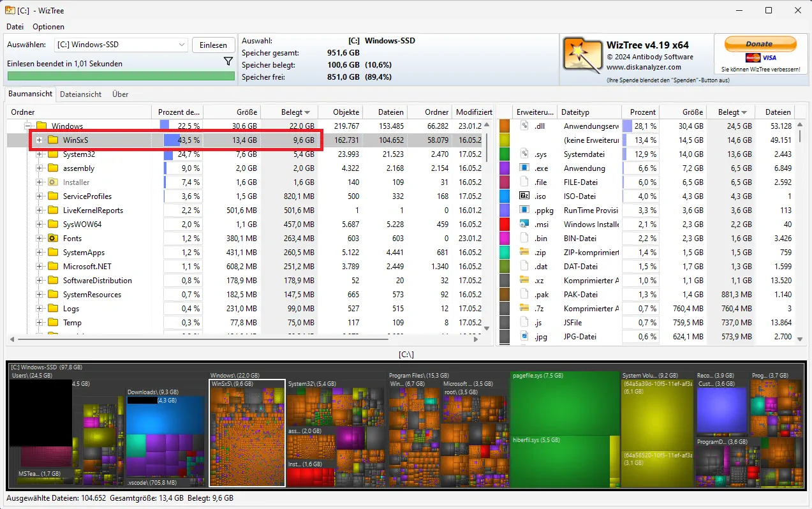Sort by the Dateityp column header
Viewport: 812px width, 509px height.
[x=589, y=112]
